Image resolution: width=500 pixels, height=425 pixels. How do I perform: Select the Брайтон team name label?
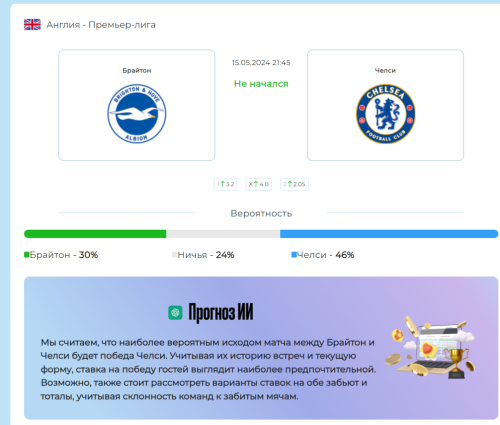pyautogui.click(x=137, y=70)
